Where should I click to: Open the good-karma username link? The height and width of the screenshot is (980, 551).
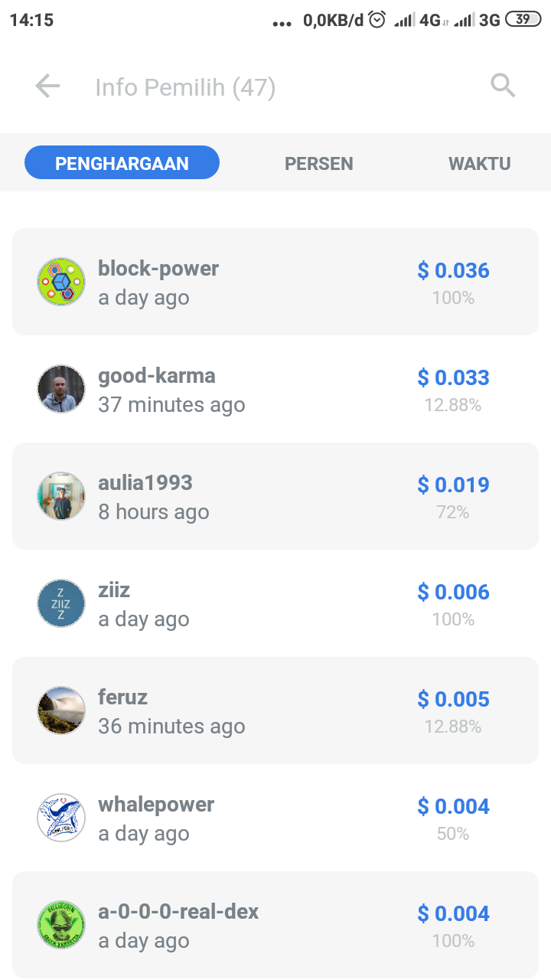pos(157,376)
